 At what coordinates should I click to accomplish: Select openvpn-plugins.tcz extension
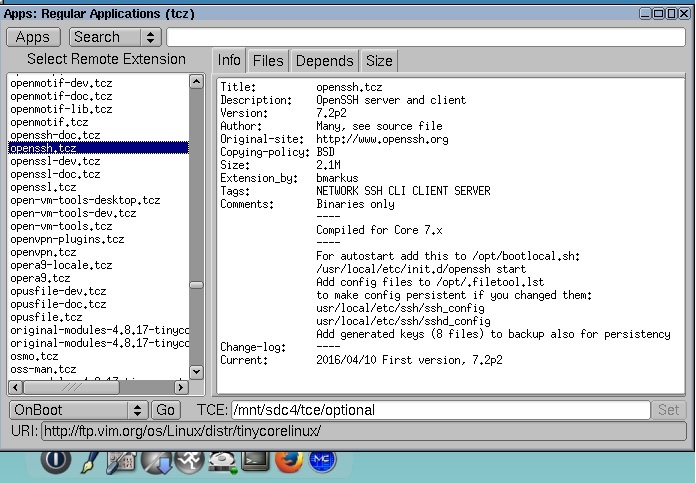[x=99, y=239]
